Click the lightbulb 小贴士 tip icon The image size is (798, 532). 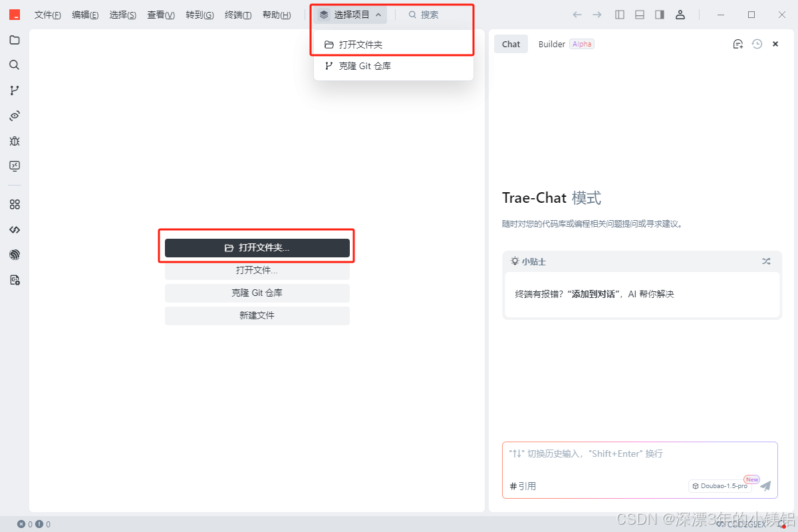(x=515, y=261)
